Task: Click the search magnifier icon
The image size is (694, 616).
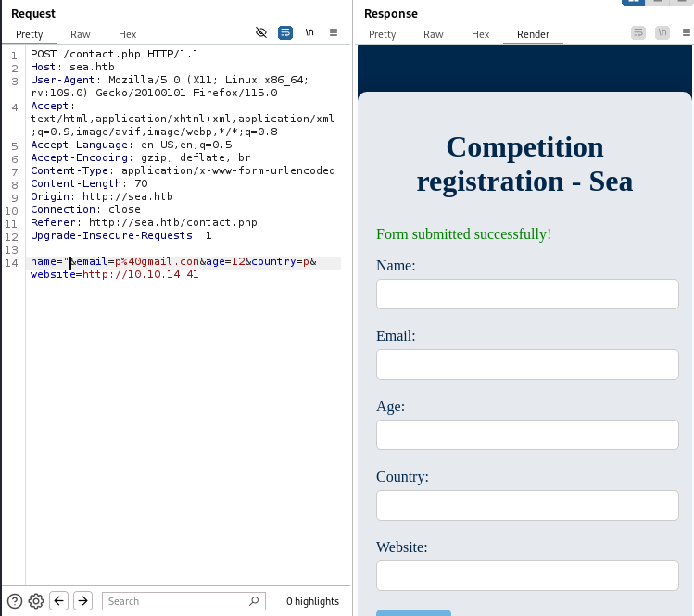Action: 254,601
